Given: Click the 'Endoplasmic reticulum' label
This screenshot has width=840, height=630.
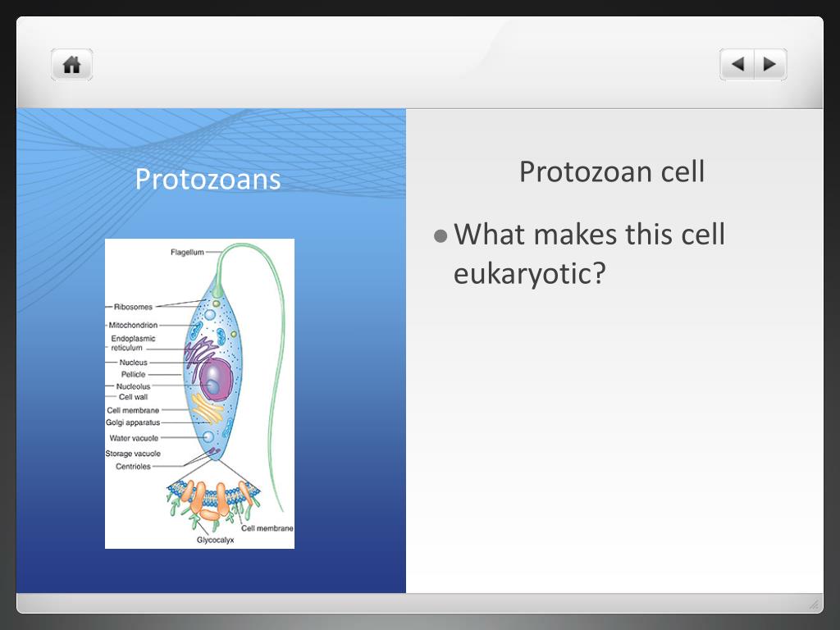Looking at the screenshot, I should tap(133, 343).
